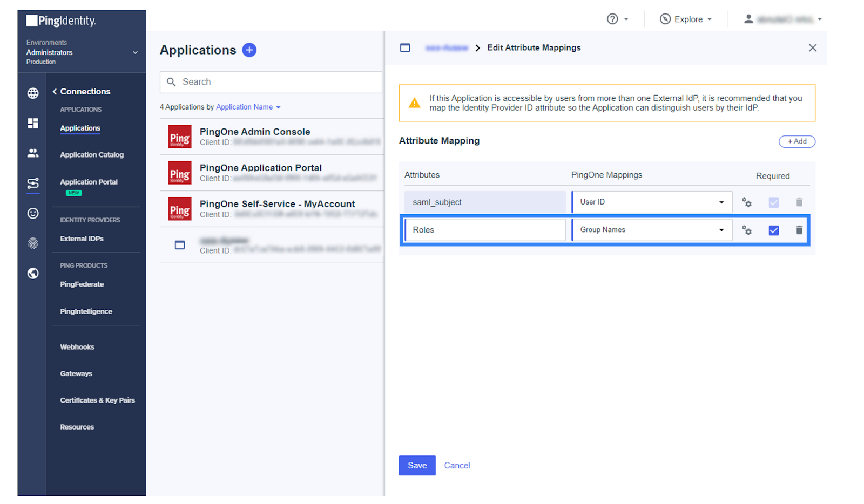This screenshot has height=504, width=864.
Task: Go back via Connections chevron
Action: pyautogui.click(x=55, y=92)
